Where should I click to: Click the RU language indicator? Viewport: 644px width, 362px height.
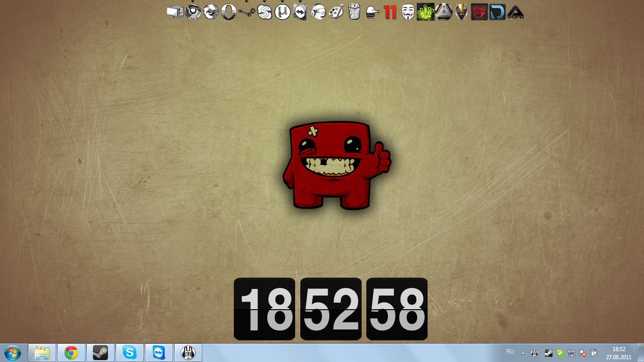coord(510,352)
